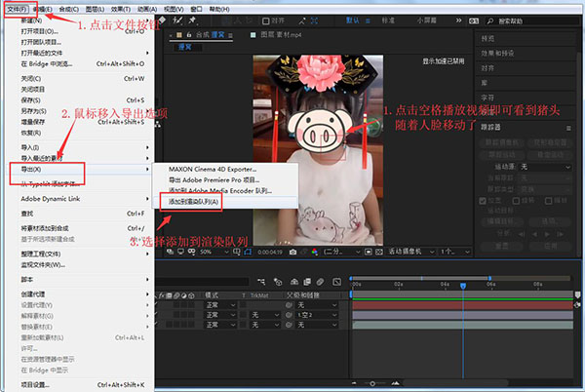Click the analyze backward arrow in the tracker

[x=534, y=234]
